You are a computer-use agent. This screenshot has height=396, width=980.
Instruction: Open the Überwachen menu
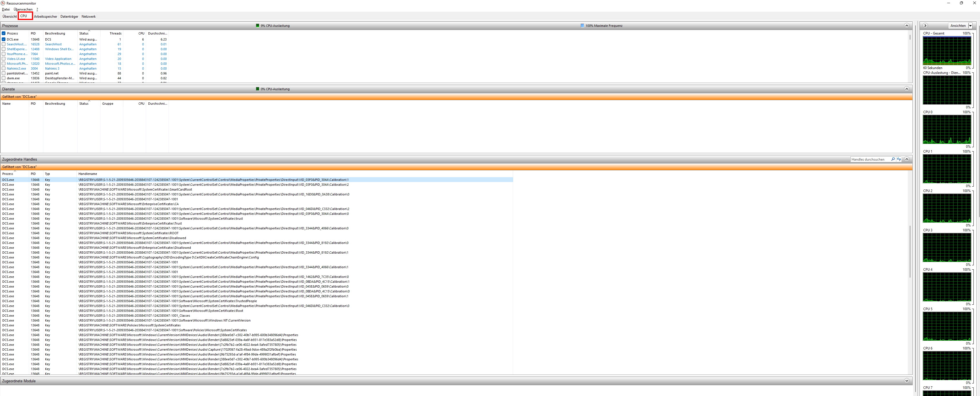click(x=23, y=9)
